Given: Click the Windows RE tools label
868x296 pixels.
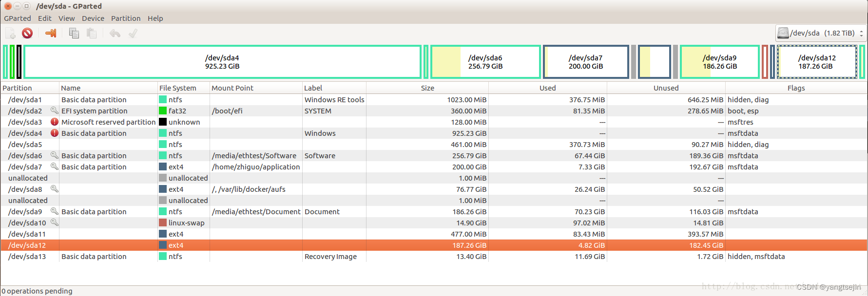Looking at the screenshot, I should click(334, 100).
